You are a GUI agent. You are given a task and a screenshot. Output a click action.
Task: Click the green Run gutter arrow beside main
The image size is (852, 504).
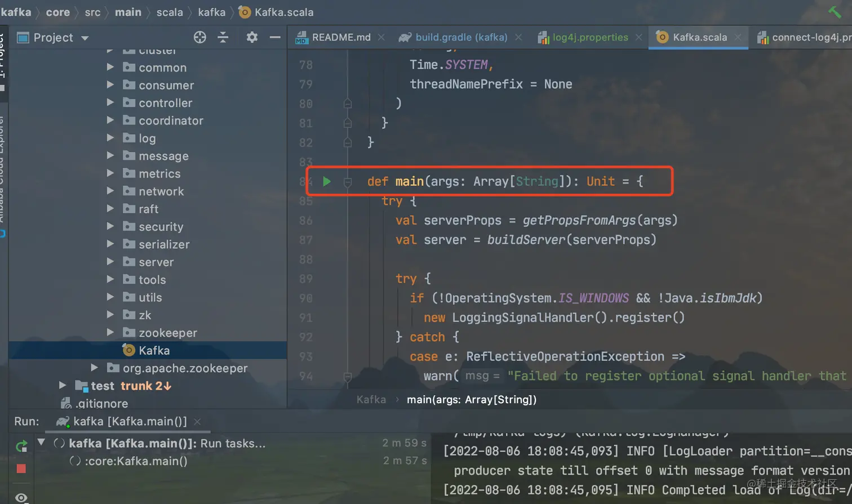[327, 181]
